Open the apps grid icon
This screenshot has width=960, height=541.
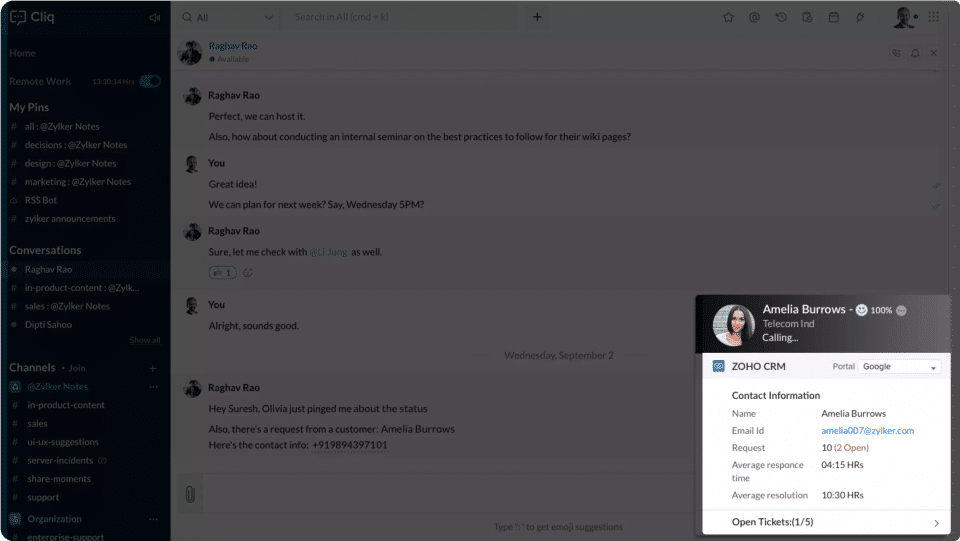[933, 17]
